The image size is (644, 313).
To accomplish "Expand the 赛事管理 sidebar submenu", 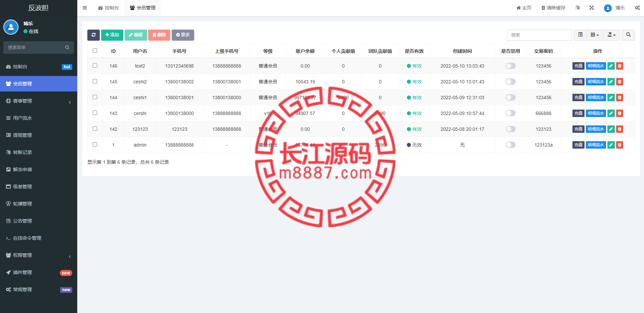I will coord(39,101).
